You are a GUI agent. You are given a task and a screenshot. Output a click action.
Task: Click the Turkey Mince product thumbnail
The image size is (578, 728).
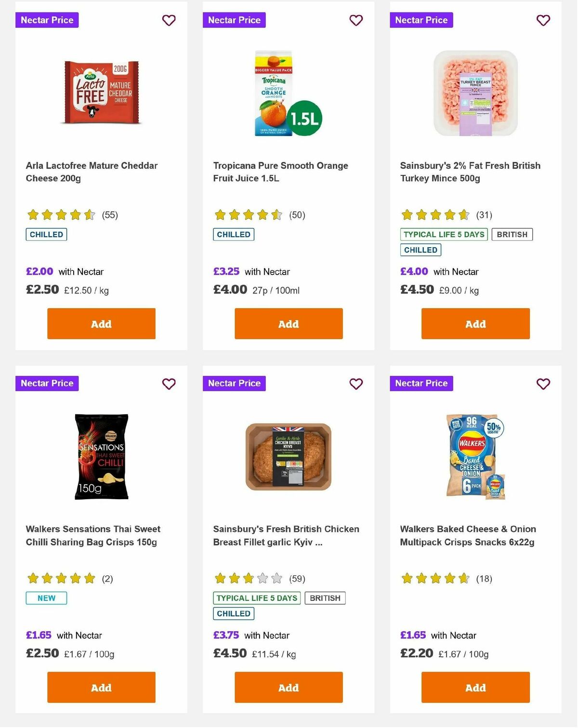[475, 93]
